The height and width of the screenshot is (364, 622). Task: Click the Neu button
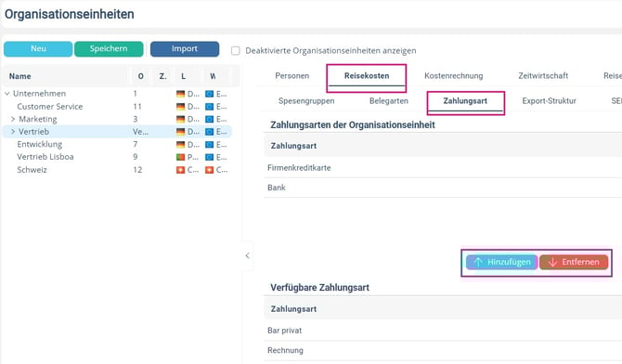pos(38,49)
